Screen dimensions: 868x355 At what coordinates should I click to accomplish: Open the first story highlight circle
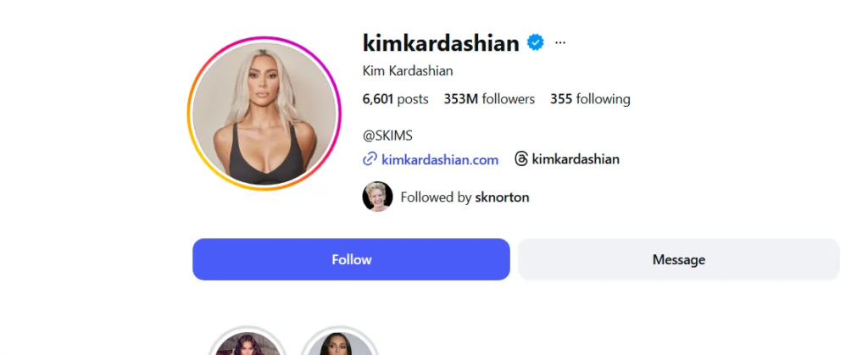pos(248,341)
